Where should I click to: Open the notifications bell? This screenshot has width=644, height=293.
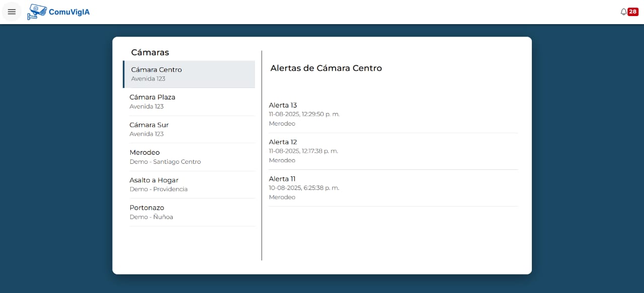click(623, 12)
